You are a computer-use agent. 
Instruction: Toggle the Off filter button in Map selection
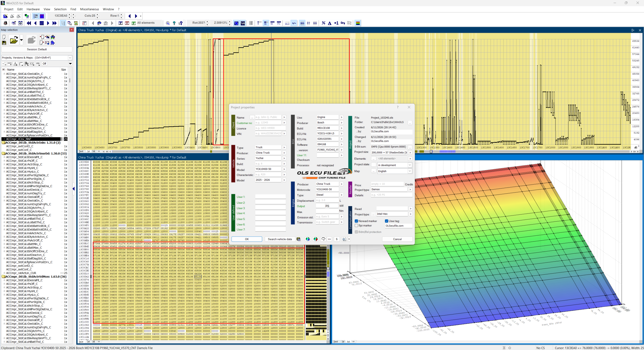tap(45, 64)
